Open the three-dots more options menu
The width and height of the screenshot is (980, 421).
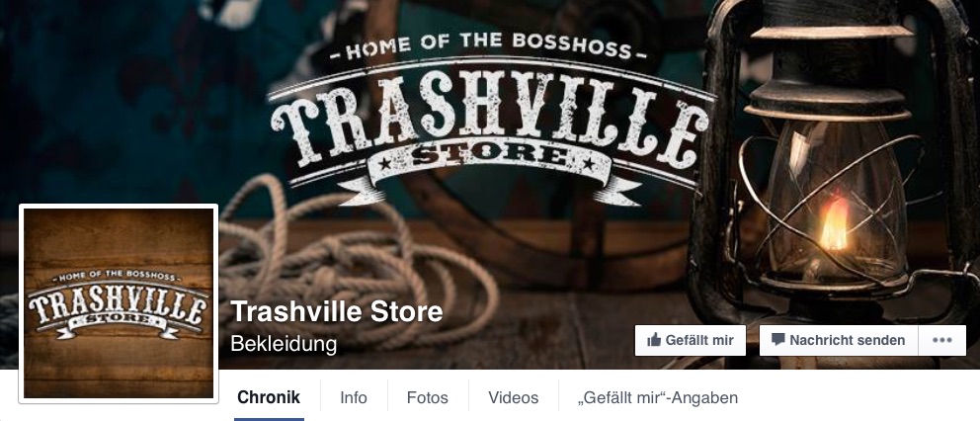tap(941, 340)
